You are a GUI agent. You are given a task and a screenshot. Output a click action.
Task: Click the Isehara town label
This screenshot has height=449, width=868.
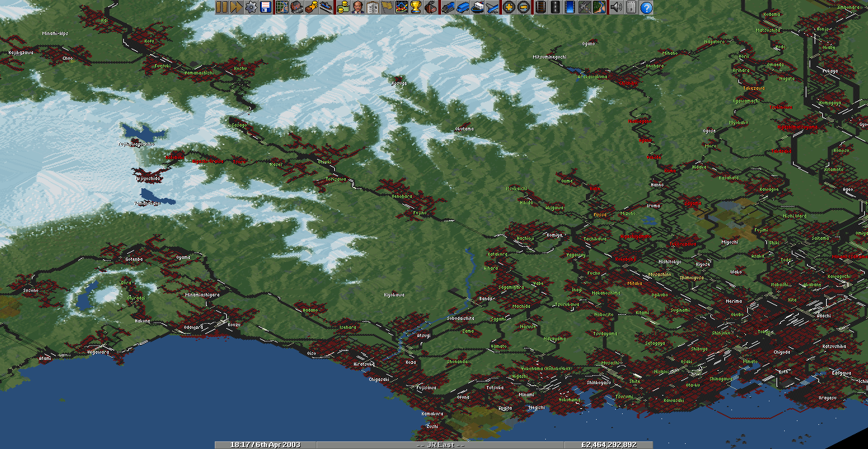click(x=348, y=328)
